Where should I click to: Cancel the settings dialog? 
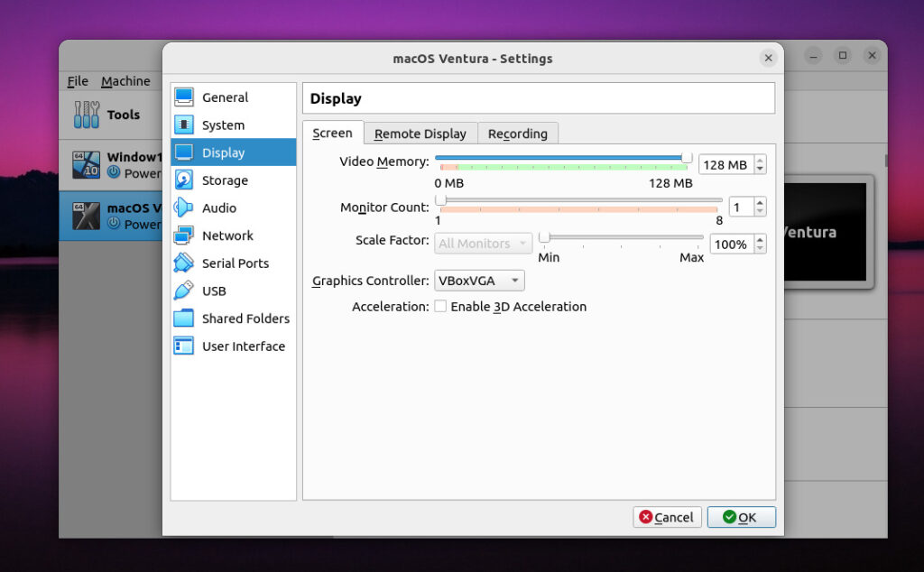(667, 517)
